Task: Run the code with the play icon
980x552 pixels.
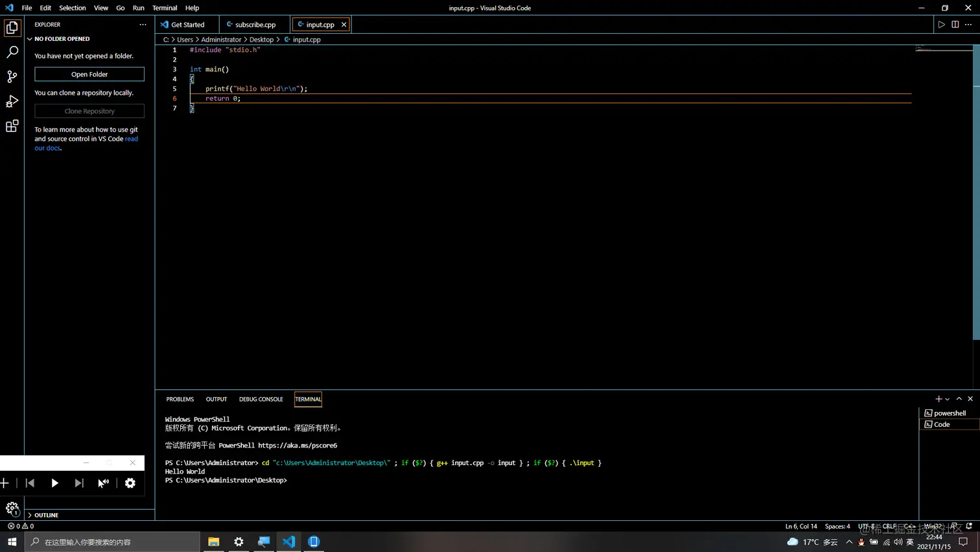Action: [x=941, y=25]
